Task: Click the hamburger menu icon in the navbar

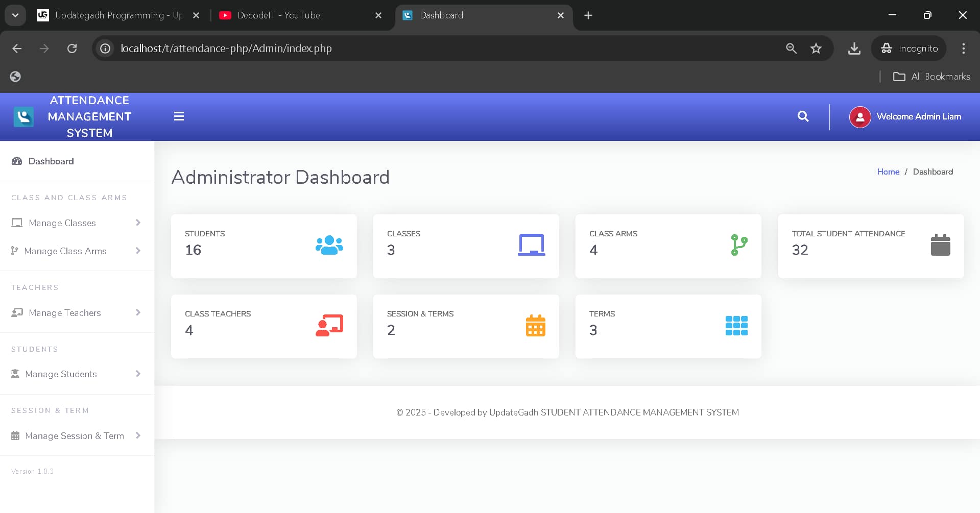Action: point(179,116)
